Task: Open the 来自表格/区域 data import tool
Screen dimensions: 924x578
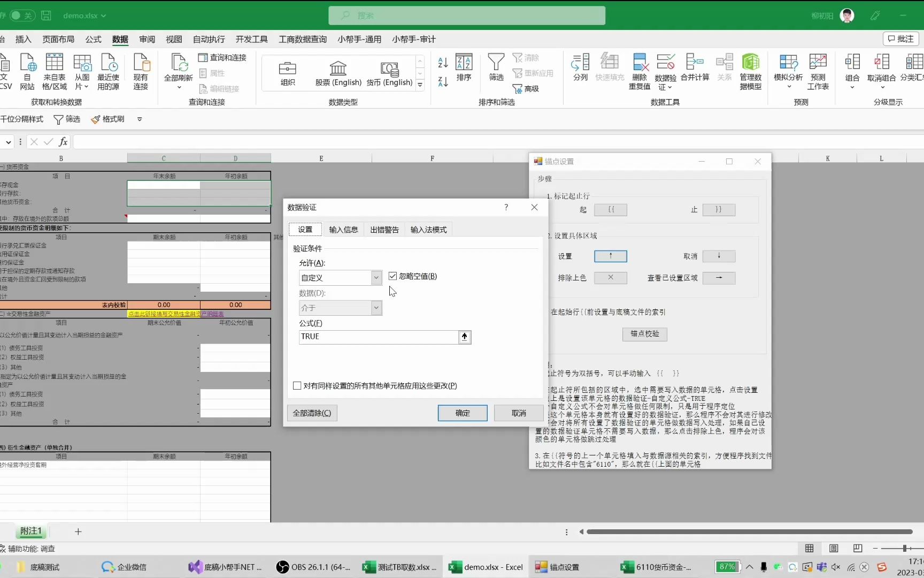Action: tap(55, 72)
